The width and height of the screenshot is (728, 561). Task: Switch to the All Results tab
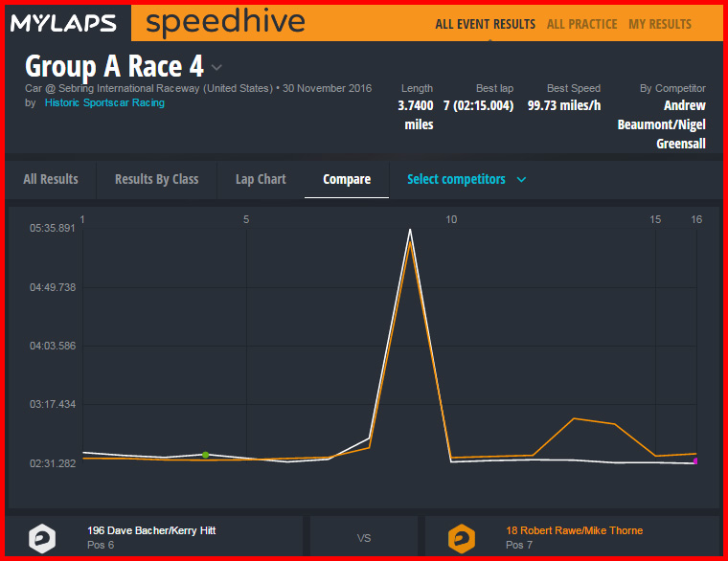[51, 179]
